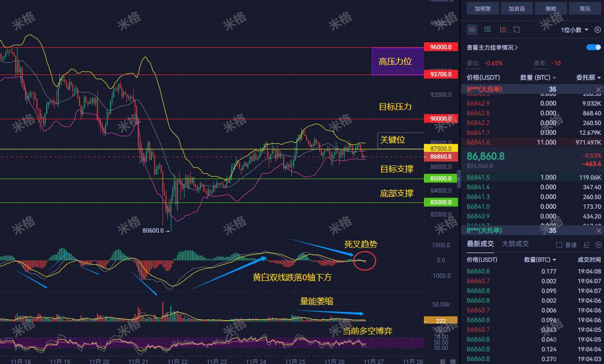This screenshot has width=604, height=364.
Task: Show only buy orders (green list icon)
Action: [x=488, y=30]
